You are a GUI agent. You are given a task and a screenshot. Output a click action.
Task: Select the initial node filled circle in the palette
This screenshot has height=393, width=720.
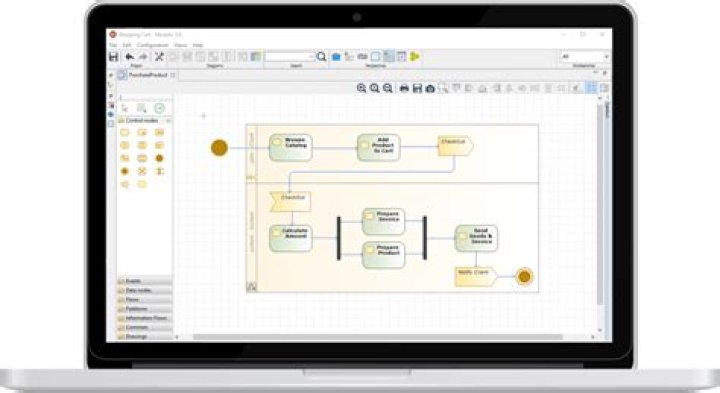pyautogui.click(x=159, y=158)
